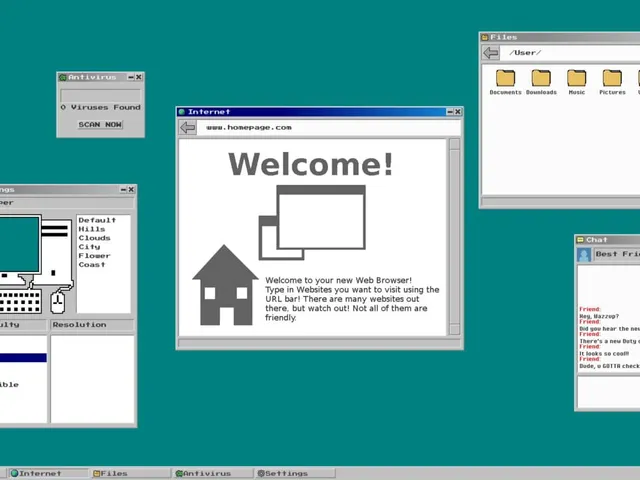Select the City wallpaper option
This screenshot has width=640, height=480.
click(89, 247)
